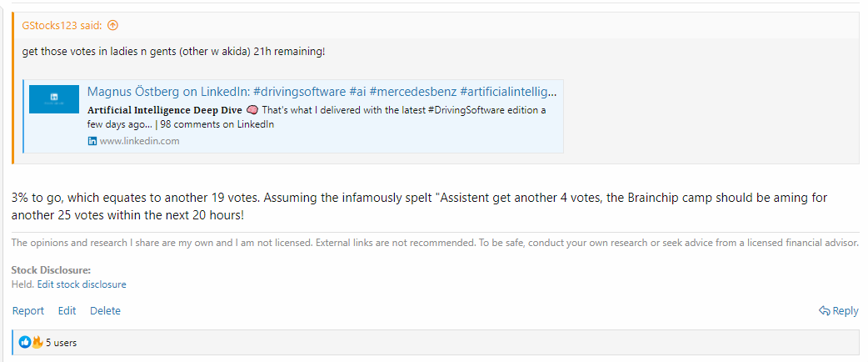Click the Artificial Intelligence Deep Dive description text
The height and width of the screenshot is (362, 868).
[x=164, y=110]
